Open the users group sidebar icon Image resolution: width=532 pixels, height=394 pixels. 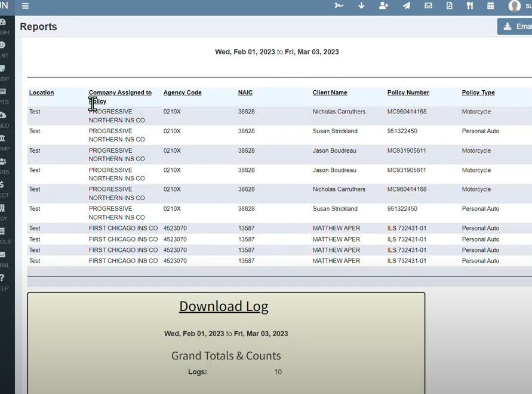tap(3, 162)
